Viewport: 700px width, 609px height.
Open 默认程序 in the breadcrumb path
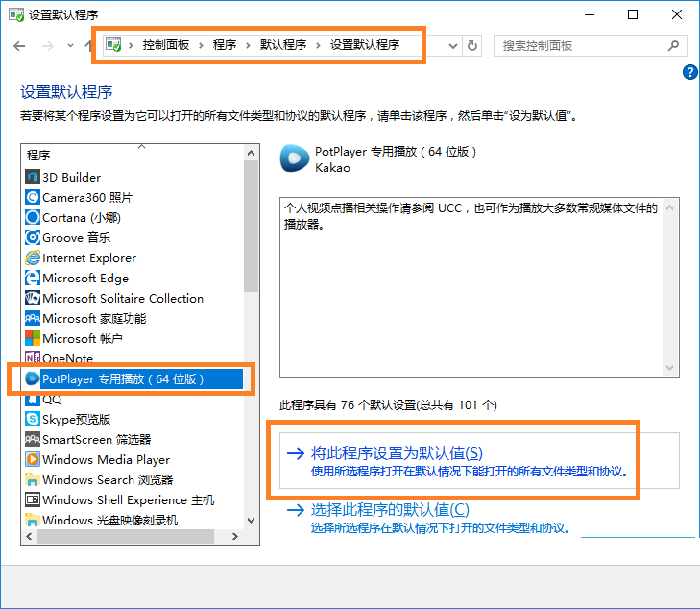(x=283, y=45)
